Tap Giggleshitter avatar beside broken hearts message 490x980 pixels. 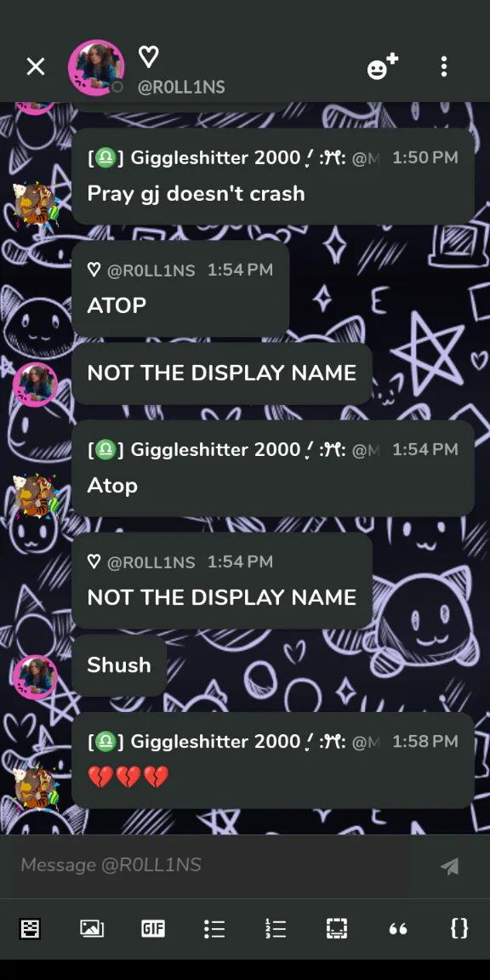36,787
